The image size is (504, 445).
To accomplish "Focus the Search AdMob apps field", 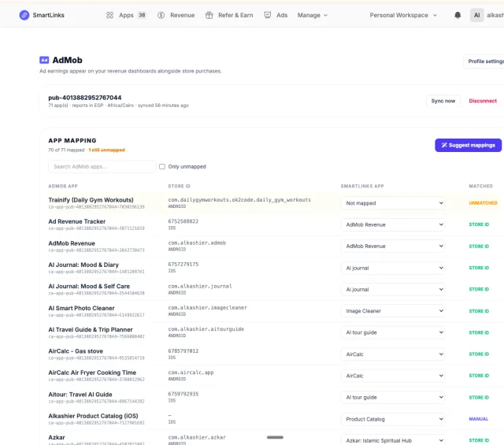I will pos(102,166).
